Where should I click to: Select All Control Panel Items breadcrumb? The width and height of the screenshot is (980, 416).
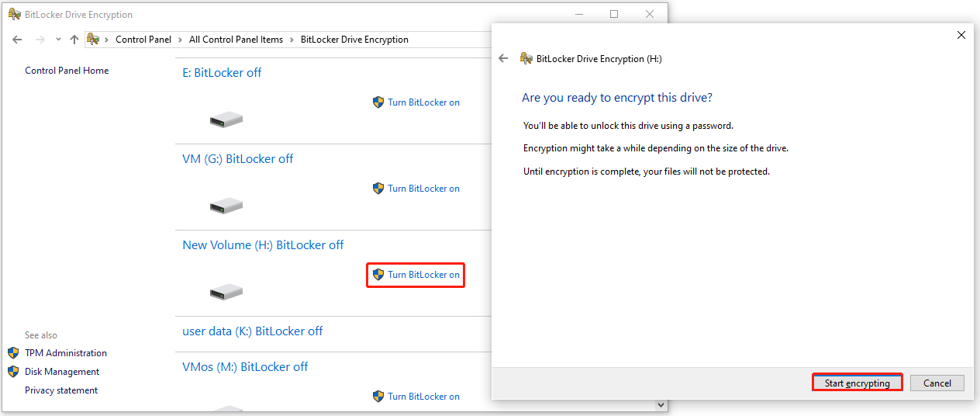(236, 40)
